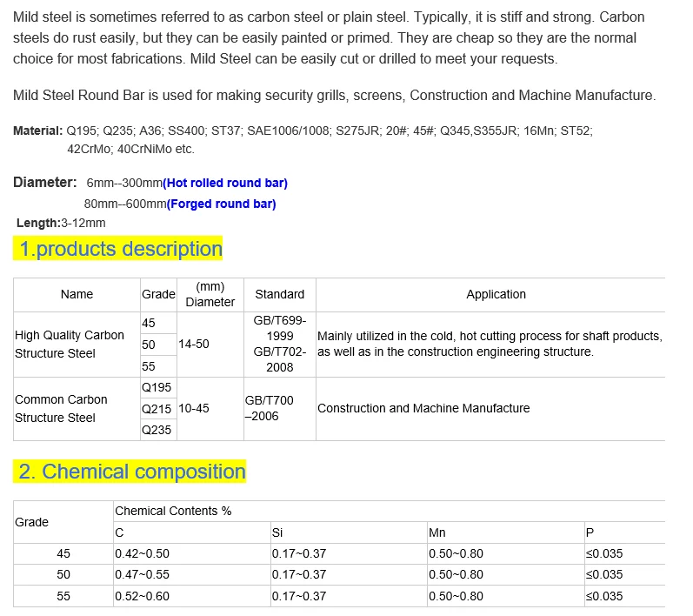The width and height of the screenshot is (693, 616).
Task: Select the carbon value "0.47~0.55" cell
Action: (x=142, y=575)
